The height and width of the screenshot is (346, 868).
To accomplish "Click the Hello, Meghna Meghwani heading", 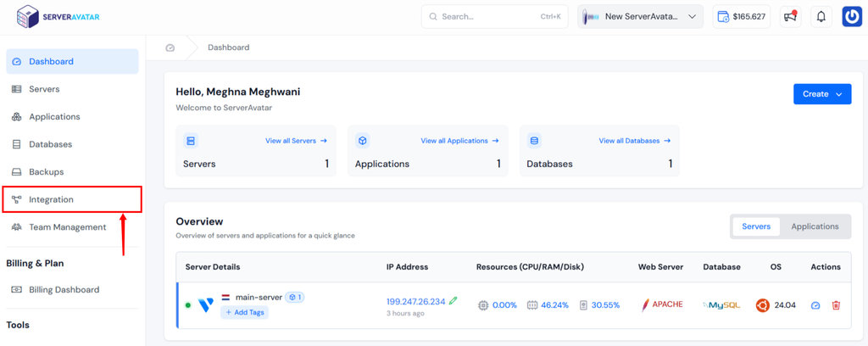I will pyautogui.click(x=238, y=92).
